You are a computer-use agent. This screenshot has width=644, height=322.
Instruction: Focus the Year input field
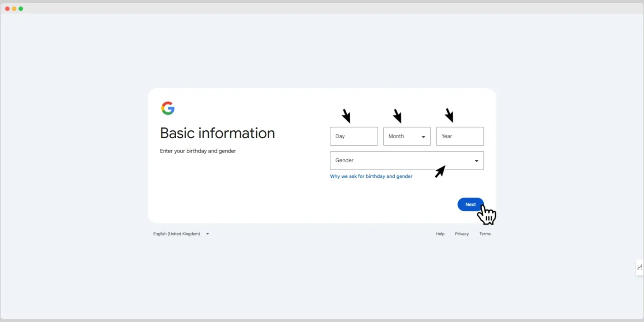pyautogui.click(x=460, y=136)
